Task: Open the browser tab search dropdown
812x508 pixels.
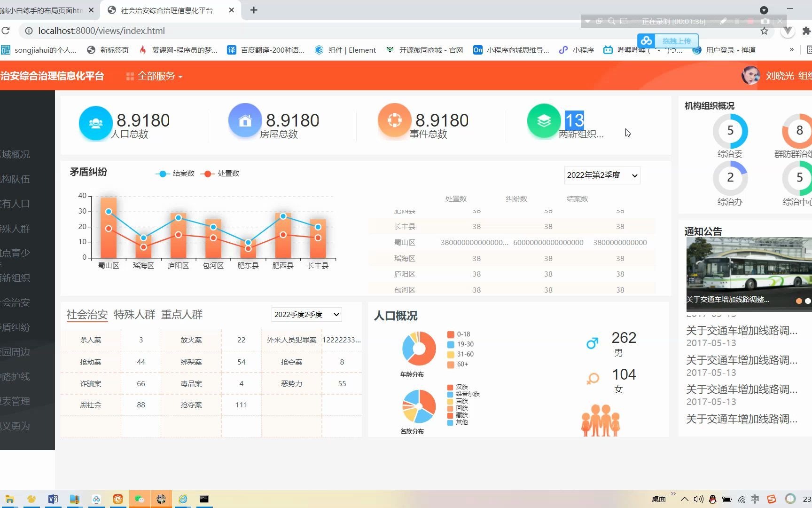Action: tap(764, 10)
